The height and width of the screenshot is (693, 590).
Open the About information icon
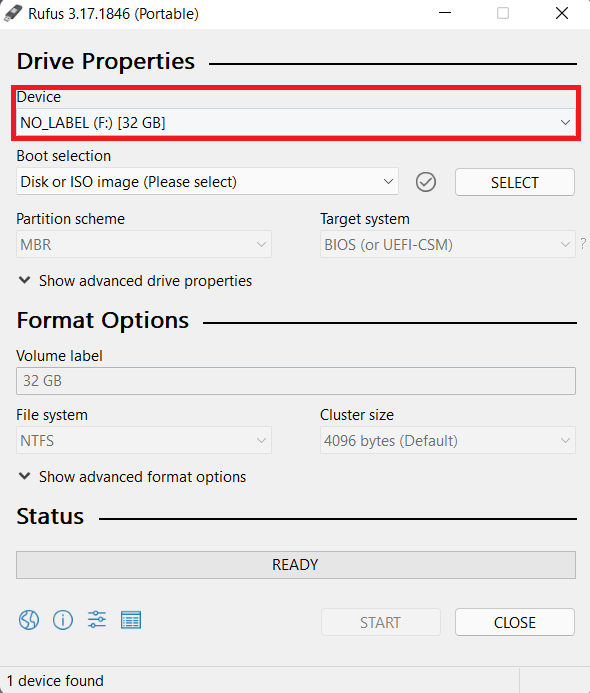pos(63,620)
